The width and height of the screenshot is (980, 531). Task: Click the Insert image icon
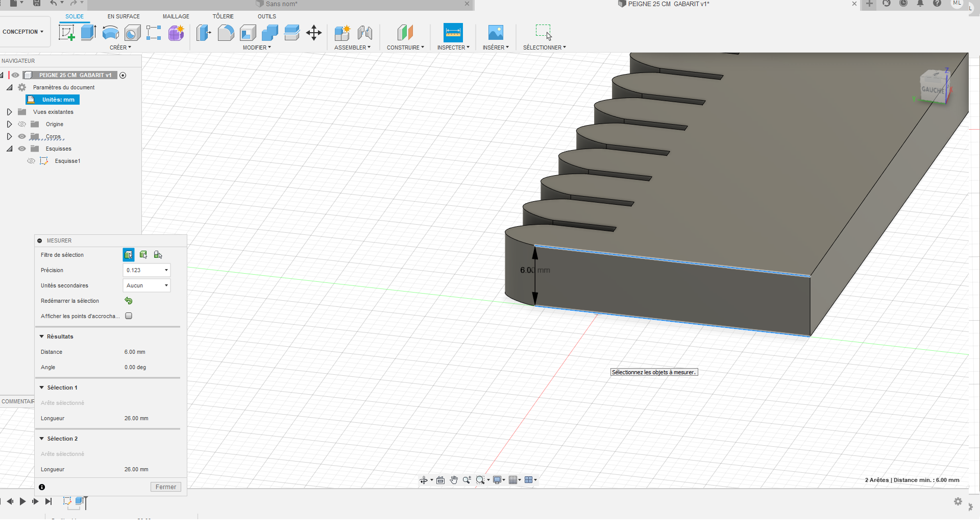(x=495, y=33)
